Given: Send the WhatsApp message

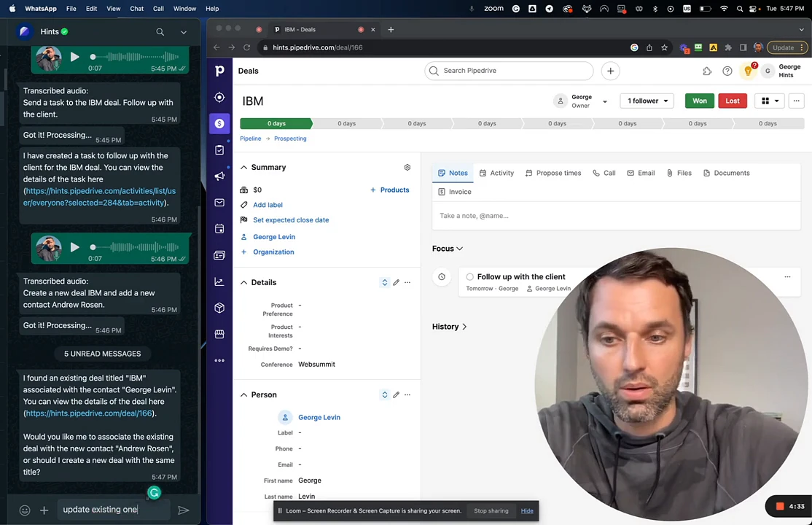Looking at the screenshot, I should [x=184, y=510].
